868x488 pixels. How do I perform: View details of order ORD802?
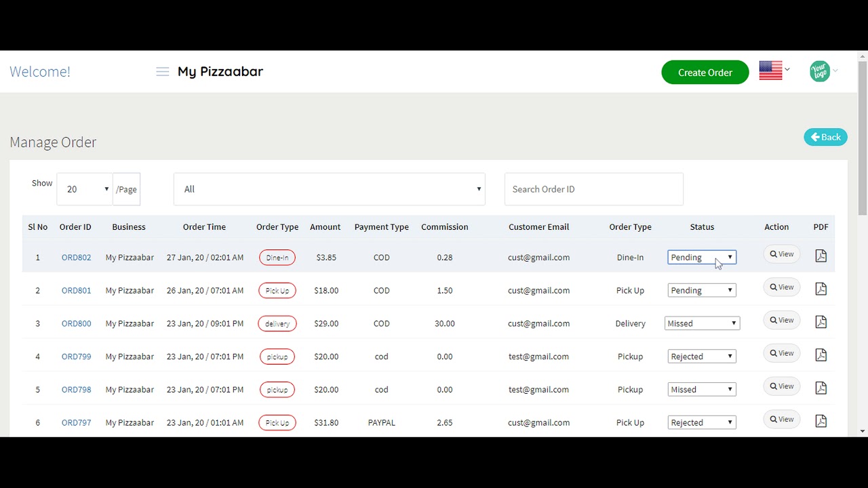click(781, 254)
